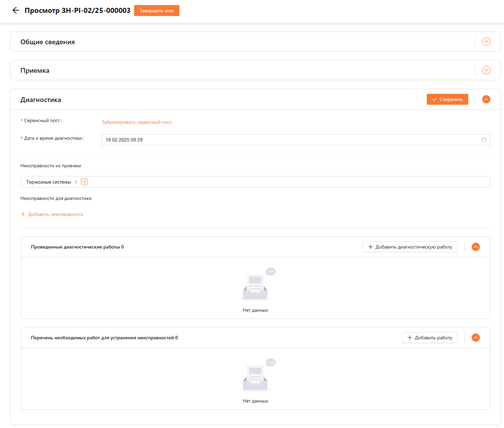Collapse Проведенные диагностические работы panel

(x=475, y=247)
